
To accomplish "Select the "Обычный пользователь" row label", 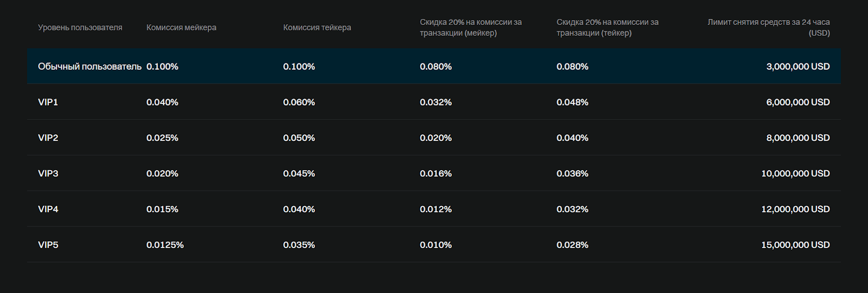I will coord(90,67).
